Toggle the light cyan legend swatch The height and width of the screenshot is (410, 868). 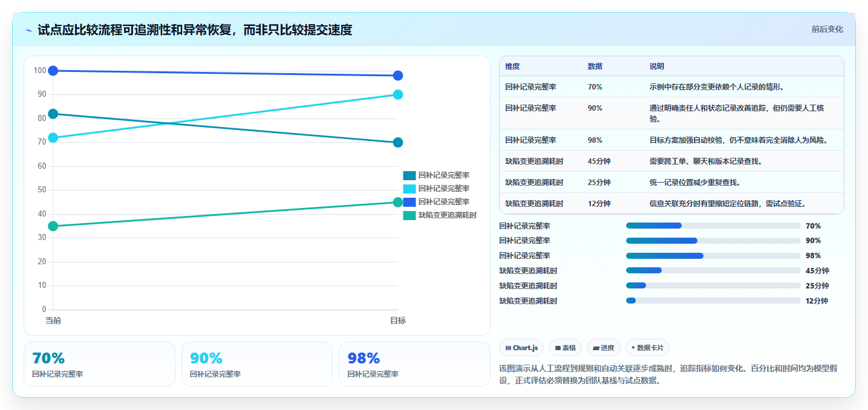410,189
